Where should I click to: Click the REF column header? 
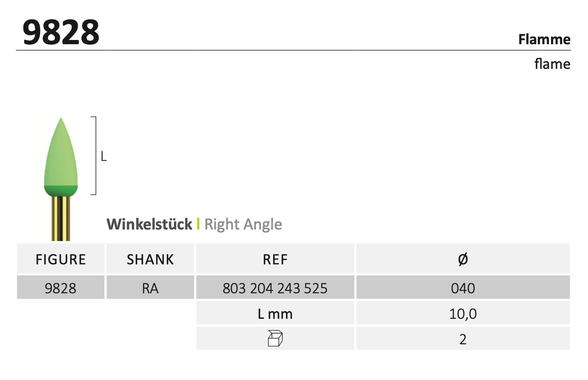click(x=275, y=259)
